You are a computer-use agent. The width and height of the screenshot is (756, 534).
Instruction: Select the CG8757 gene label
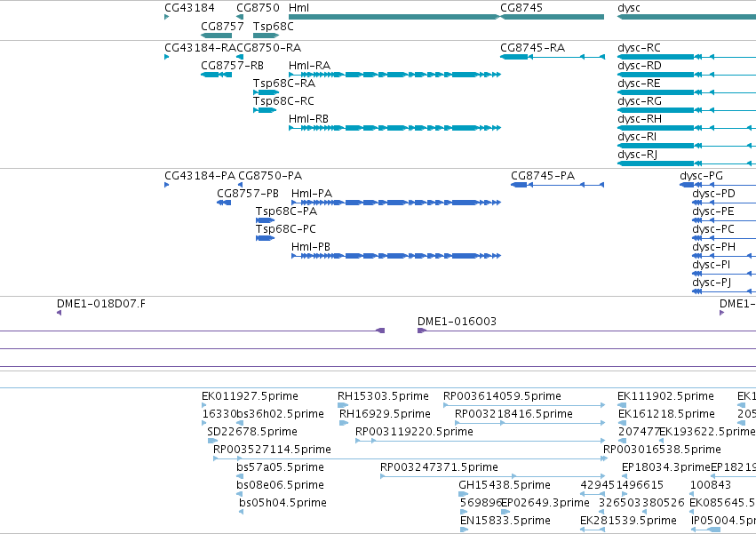222,26
